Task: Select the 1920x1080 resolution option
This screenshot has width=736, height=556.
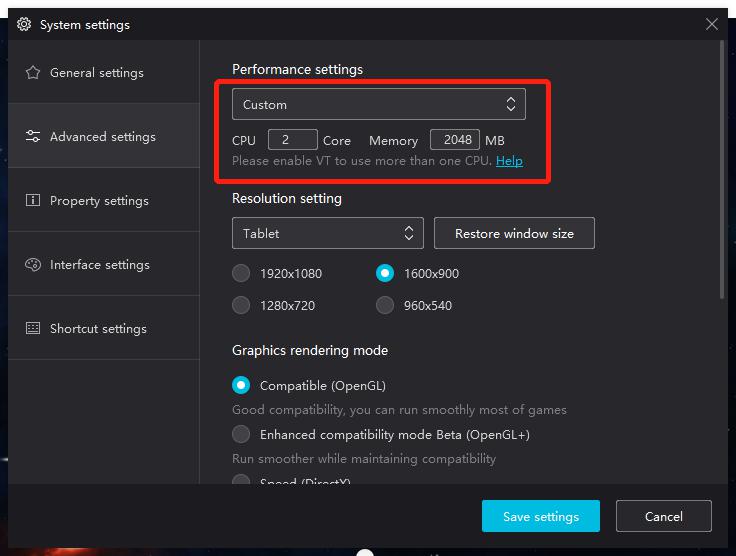Action: pyautogui.click(x=241, y=273)
